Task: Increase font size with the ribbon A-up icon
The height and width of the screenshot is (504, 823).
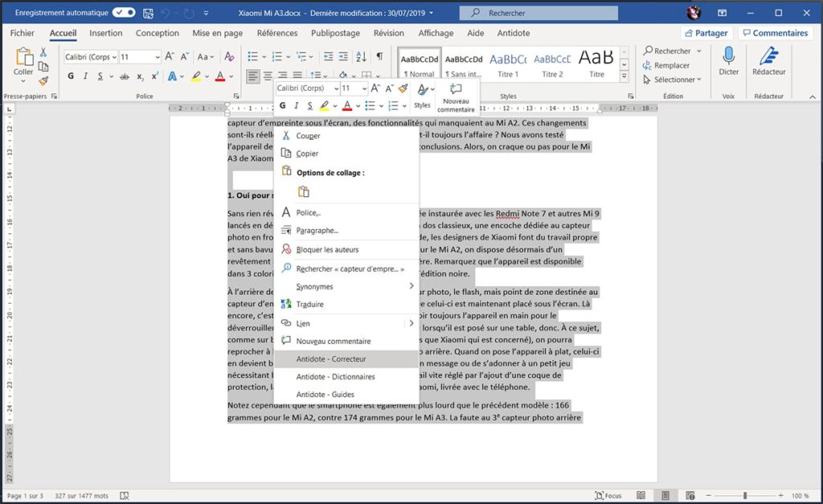Action: [169, 56]
